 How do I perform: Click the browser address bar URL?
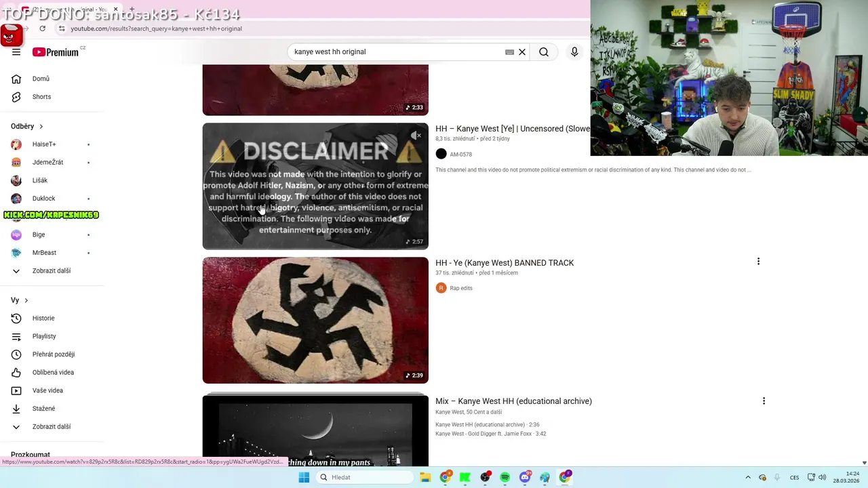click(x=156, y=28)
